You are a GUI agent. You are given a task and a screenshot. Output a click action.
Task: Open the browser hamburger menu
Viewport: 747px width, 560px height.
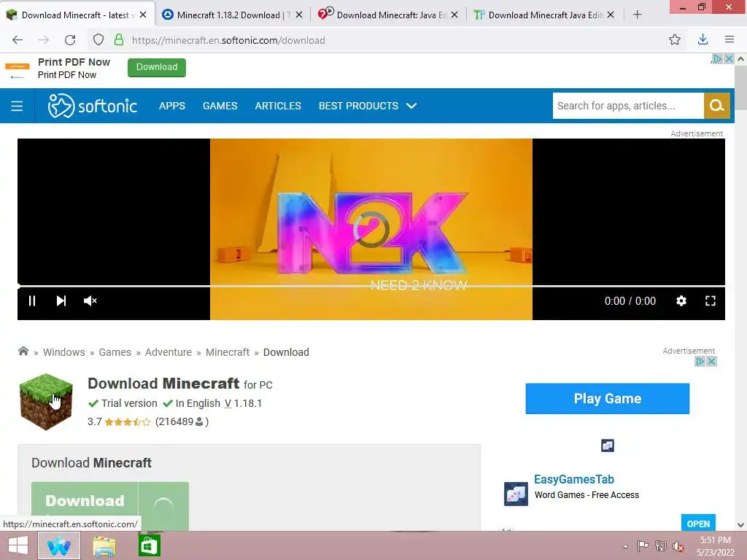coord(729,39)
